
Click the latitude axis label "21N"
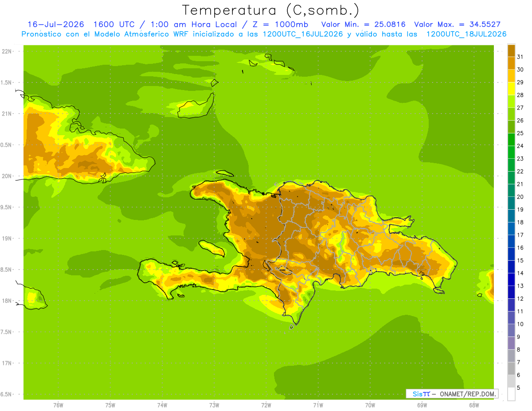pos(7,114)
